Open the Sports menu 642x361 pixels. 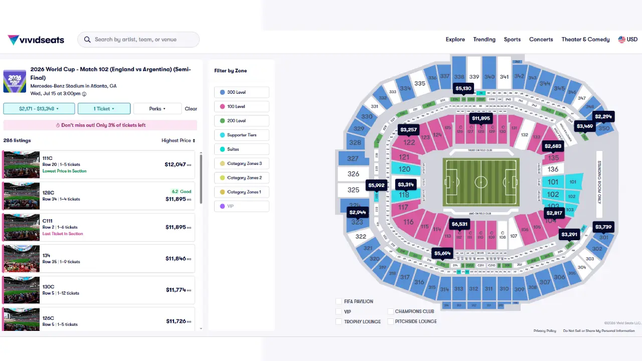[x=512, y=39]
